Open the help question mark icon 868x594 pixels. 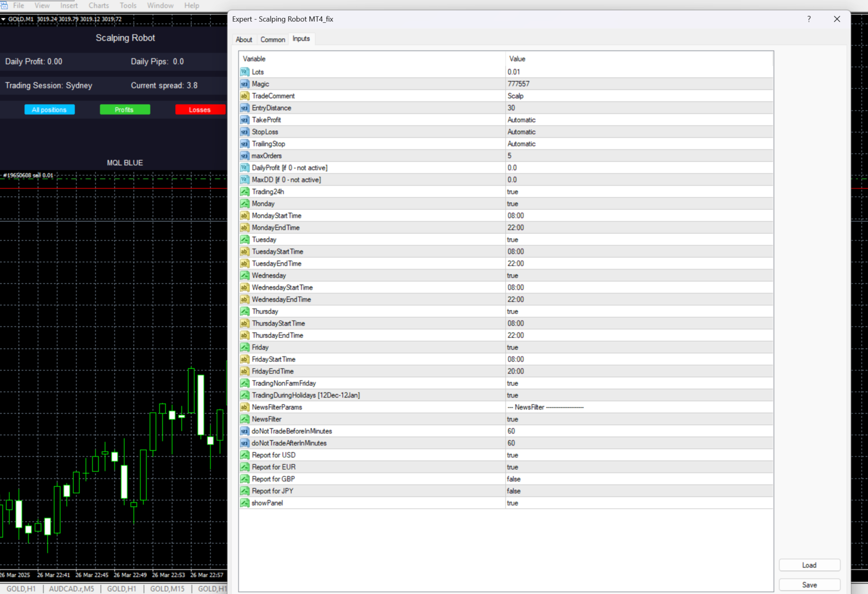tap(809, 19)
